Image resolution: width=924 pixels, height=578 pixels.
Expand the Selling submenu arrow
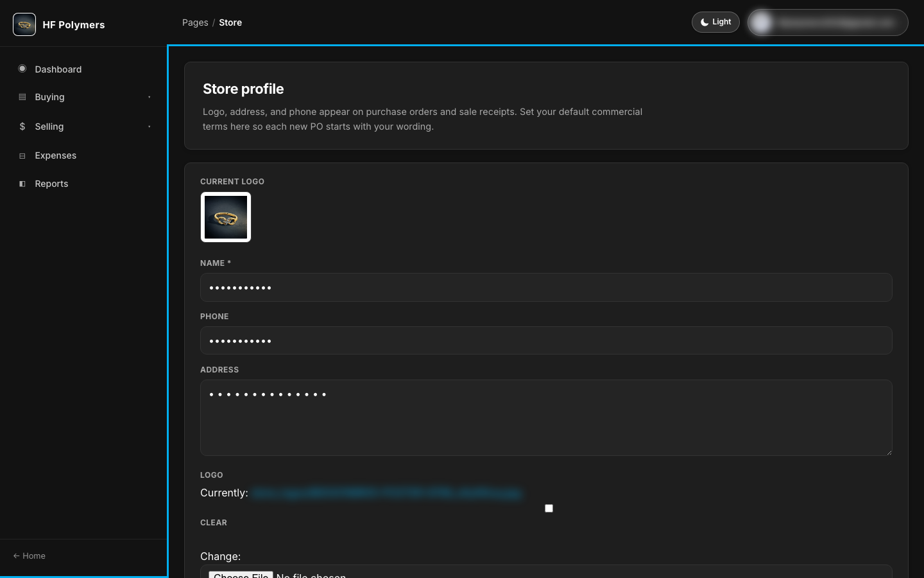(150, 127)
